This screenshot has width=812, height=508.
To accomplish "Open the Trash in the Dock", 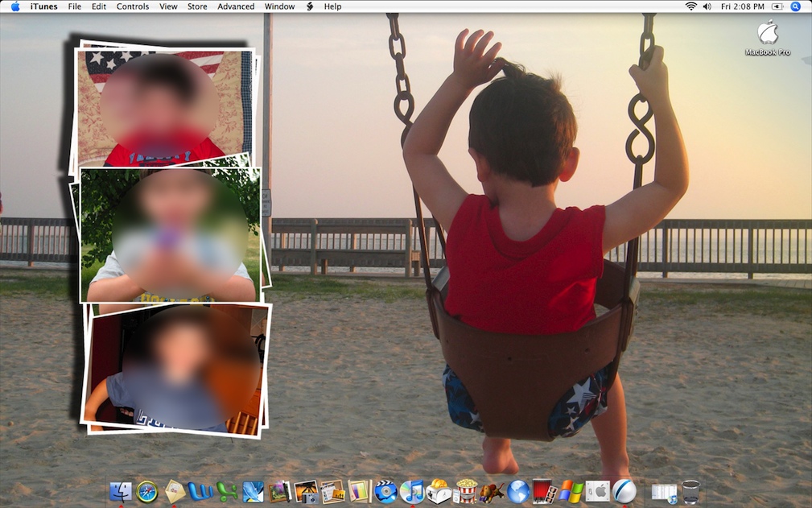I will tap(690, 491).
